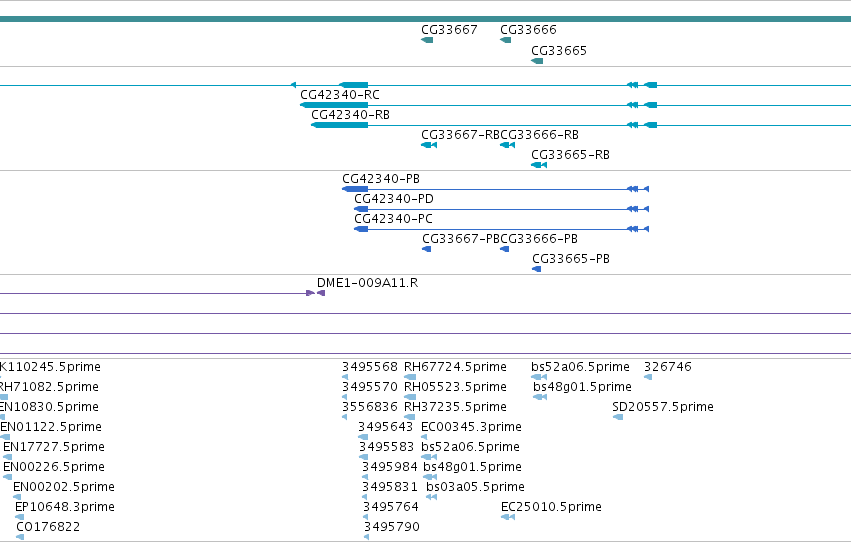Select the CG33667-RB transcript label
851x542 pixels.
click(460, 135)
